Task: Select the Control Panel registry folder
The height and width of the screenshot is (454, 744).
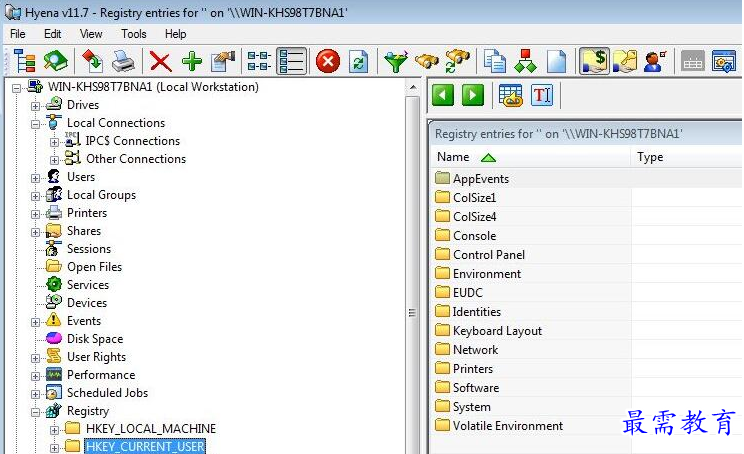Action: coord(488,255)
